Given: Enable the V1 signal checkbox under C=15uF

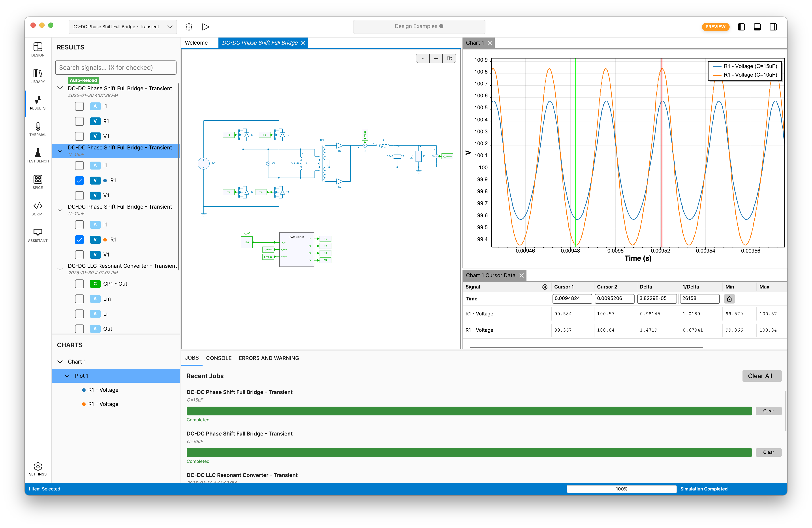Looking at the screenshot, I should tap(79, 195).
